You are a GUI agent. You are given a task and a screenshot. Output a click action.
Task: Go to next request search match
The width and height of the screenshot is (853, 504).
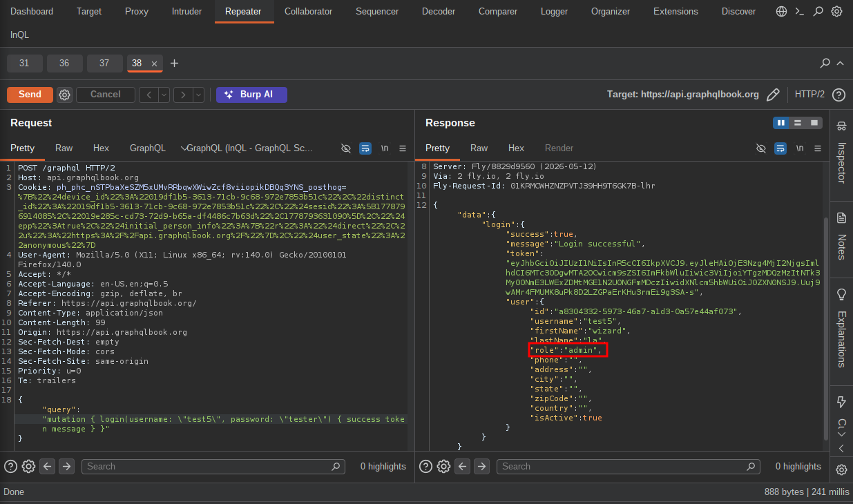pyautogui.click(x=66, y=466)
